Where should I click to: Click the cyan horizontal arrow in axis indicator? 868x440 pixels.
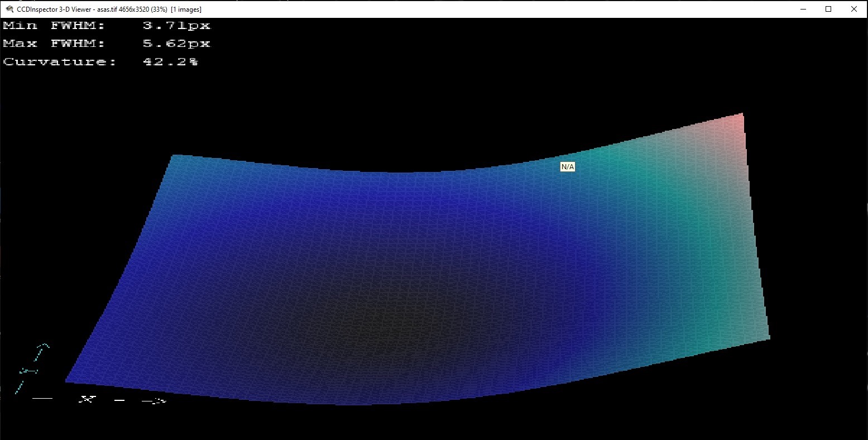tap(28, 371)
